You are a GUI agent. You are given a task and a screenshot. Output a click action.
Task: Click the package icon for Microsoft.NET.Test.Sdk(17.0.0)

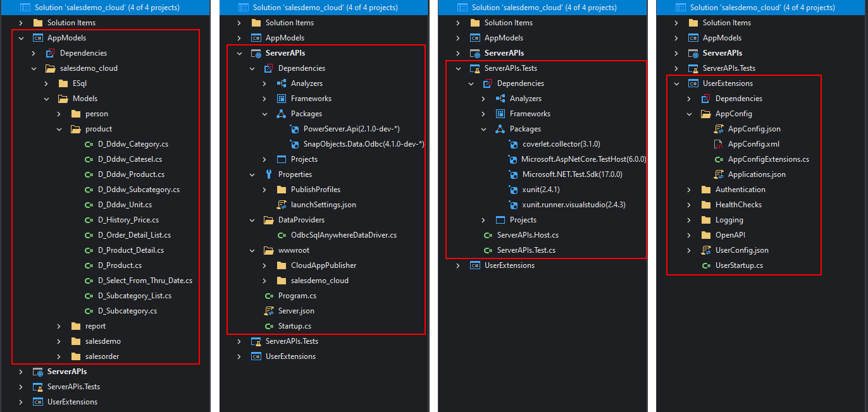(x=513, y=174)
